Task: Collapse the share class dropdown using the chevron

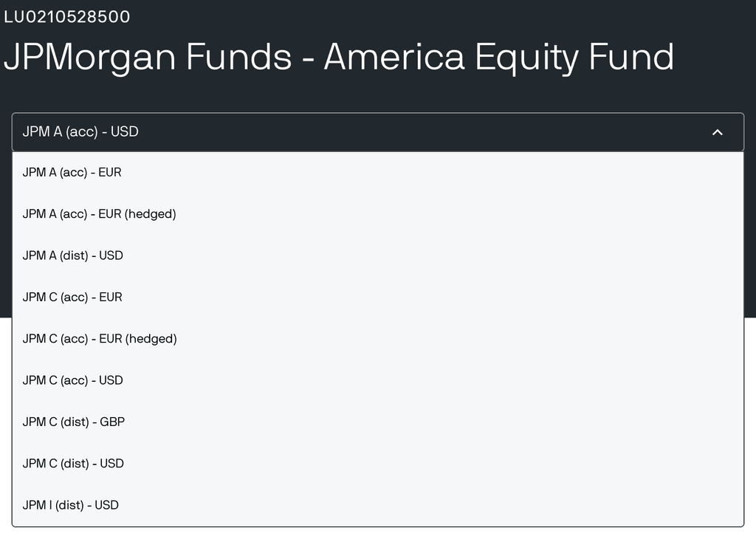Action: click(x=715, y=133)
